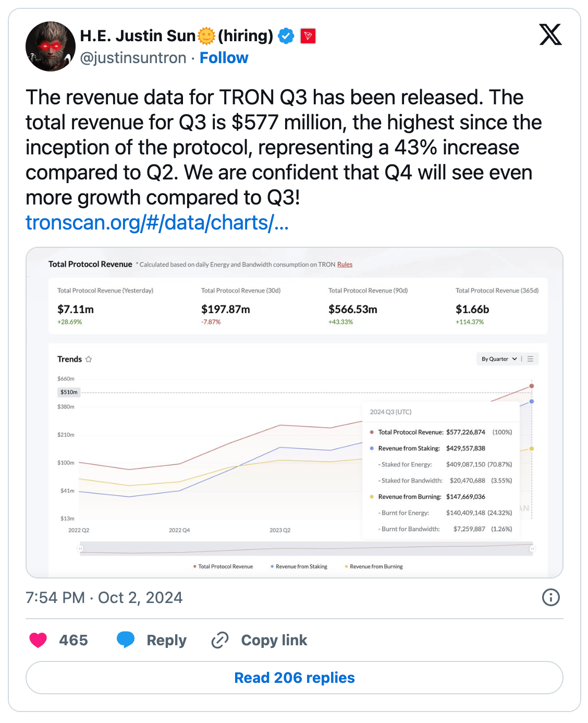Click the X logo icon
The image size is (588, 723).
pos(550,35)
